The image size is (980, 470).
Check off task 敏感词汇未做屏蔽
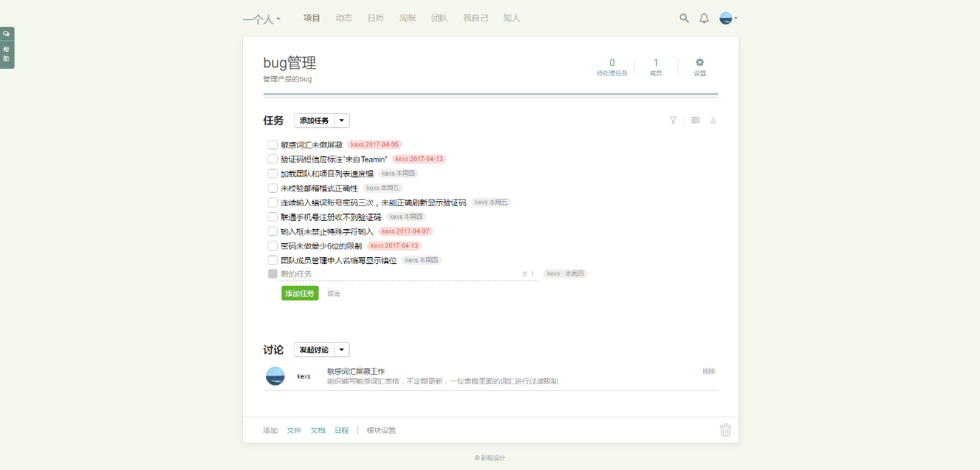pyautogui.click(x=272, y=145)
